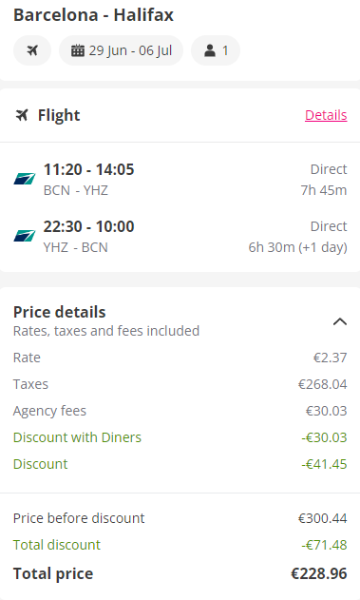360x600 pixels.
Task: Click the airline logo for YHZ - BCN
Action: [x=24, y=235]
